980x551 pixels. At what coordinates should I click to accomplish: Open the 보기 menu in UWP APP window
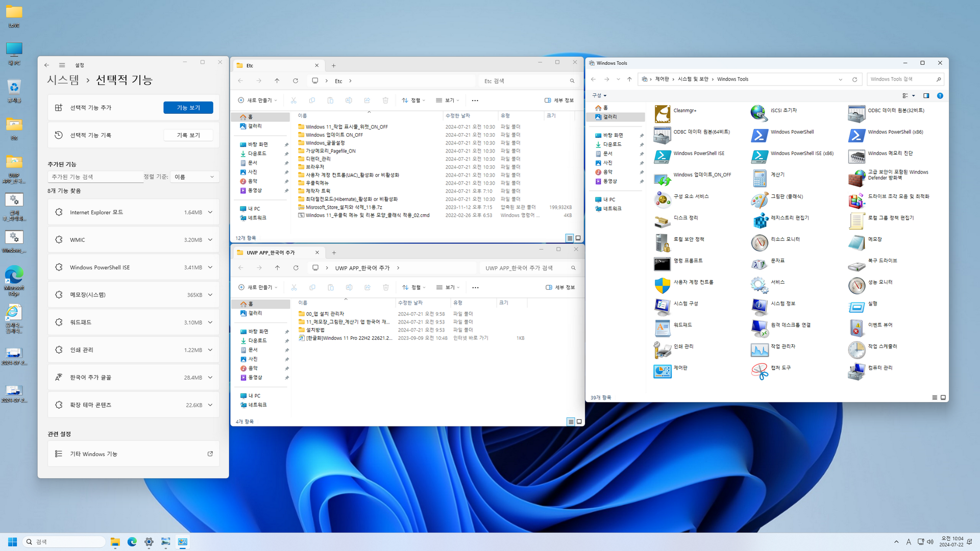(448, 287)
